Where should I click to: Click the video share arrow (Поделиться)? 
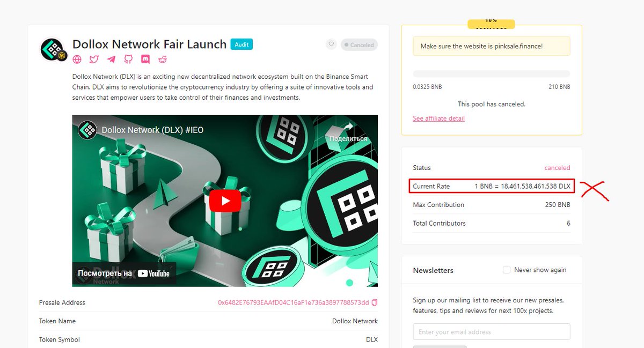[x=348, y=132]
